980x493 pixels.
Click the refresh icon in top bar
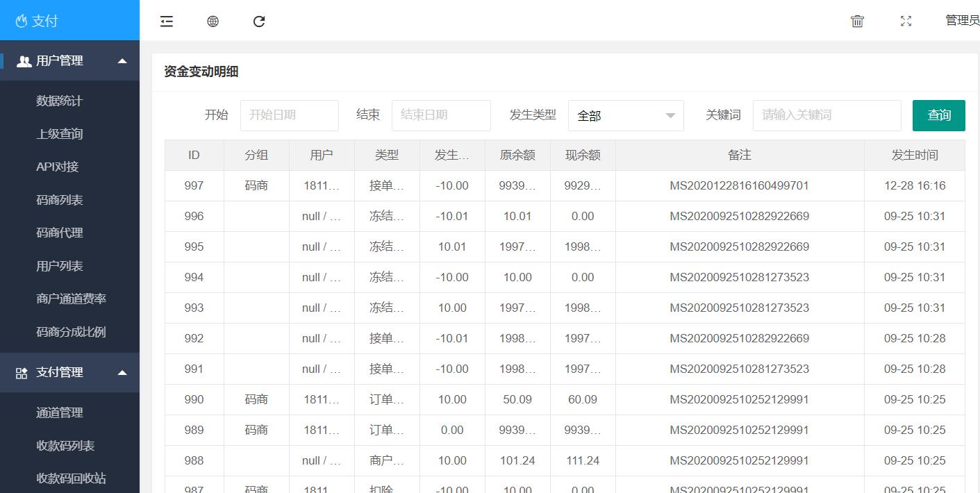coord(259,22)
